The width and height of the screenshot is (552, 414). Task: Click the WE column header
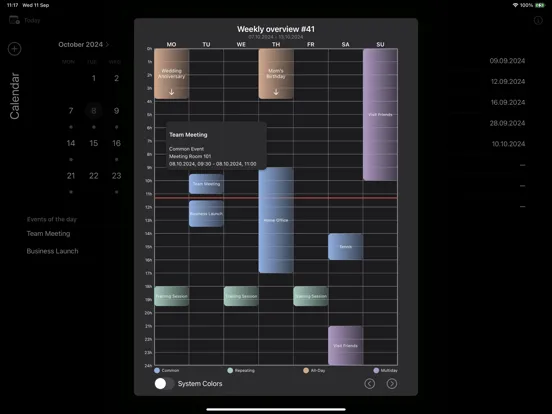tap(241, 44)
